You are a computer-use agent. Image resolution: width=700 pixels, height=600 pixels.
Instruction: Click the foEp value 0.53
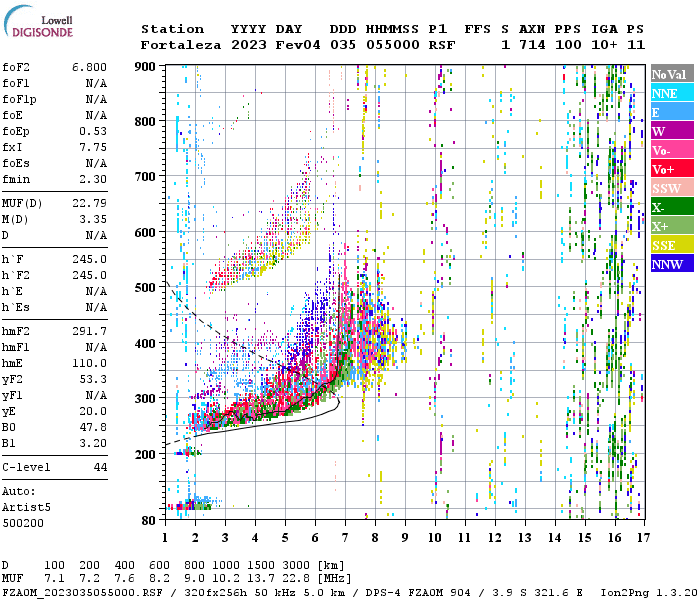pyautogui.click(x=93, y=131)
